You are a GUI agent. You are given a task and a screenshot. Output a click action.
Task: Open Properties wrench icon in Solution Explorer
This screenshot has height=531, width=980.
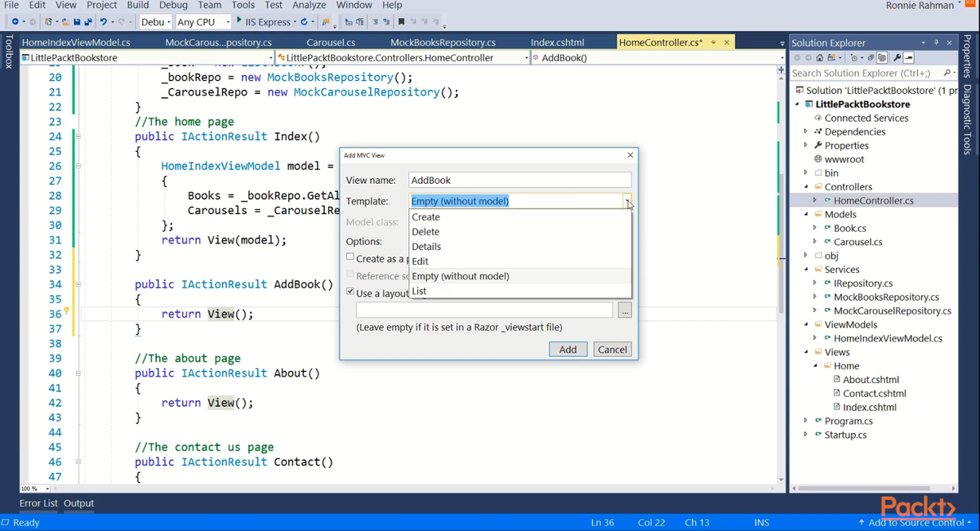coord(897,57)
